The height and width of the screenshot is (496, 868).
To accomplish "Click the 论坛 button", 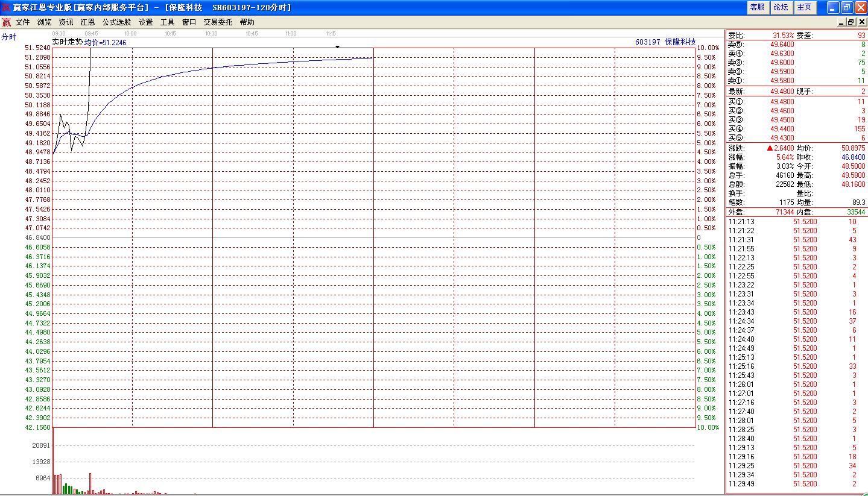I will click(781, 7).
